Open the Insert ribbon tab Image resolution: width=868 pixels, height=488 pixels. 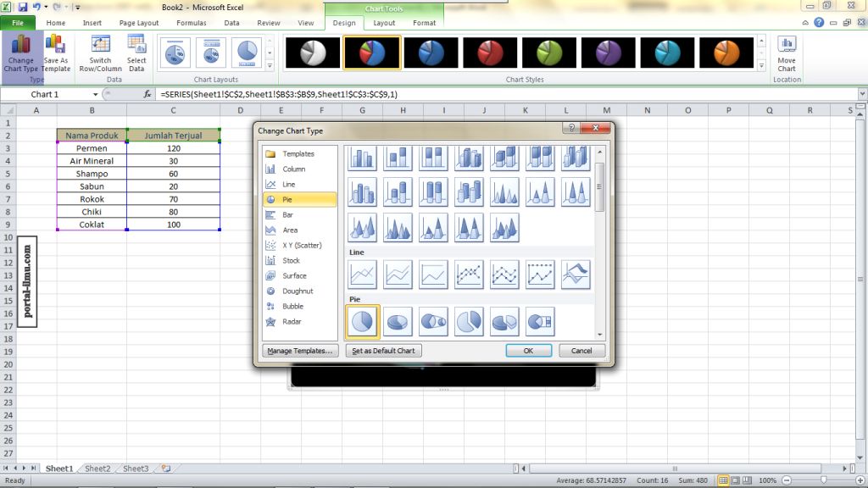tap(92, 23)
